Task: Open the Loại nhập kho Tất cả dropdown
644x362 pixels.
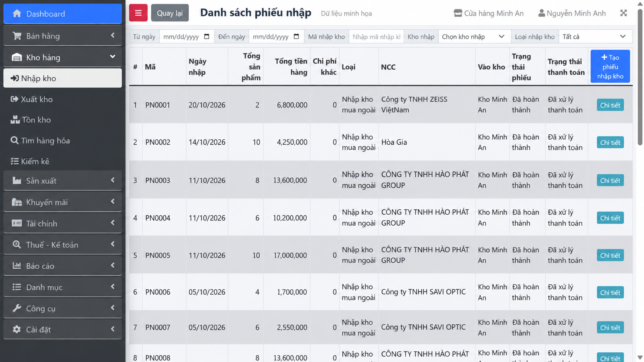Action: 595,37
